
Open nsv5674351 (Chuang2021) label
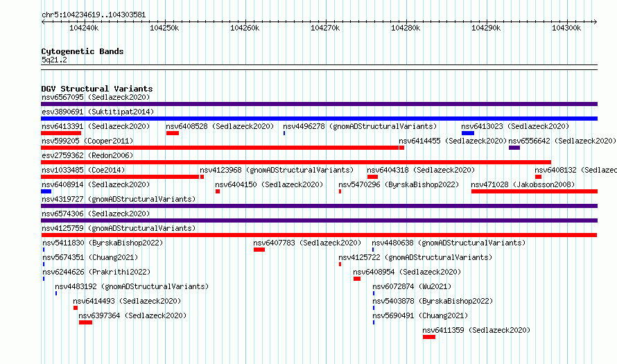click(x=90, y=257)
